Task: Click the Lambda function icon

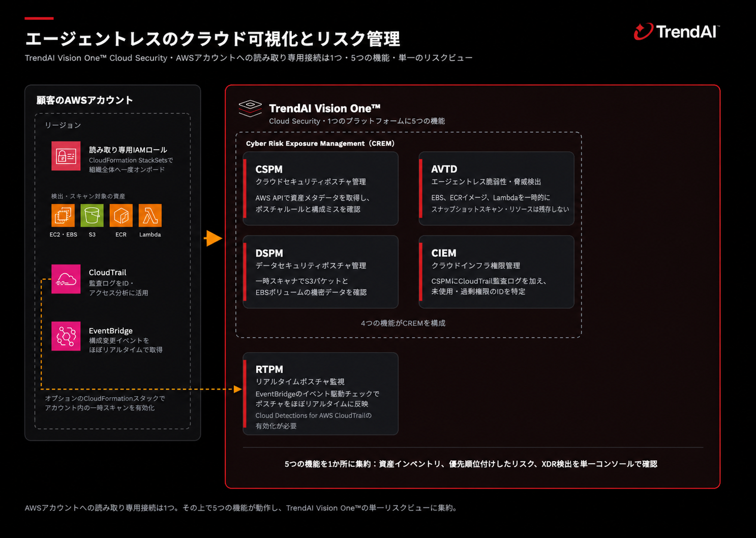Action: point(150,215)
